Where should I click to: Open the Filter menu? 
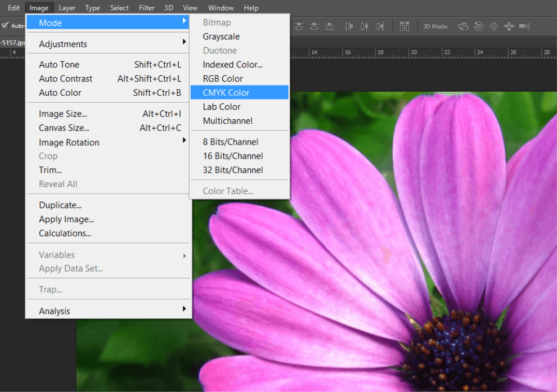[147, 8]
